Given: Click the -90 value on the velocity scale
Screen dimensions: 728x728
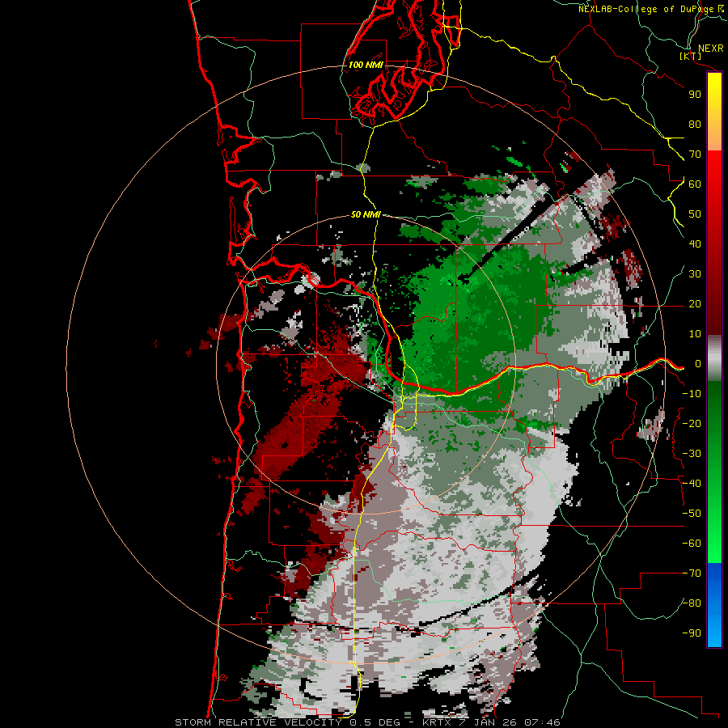Looking at the screenshot, I should point(692,633).
